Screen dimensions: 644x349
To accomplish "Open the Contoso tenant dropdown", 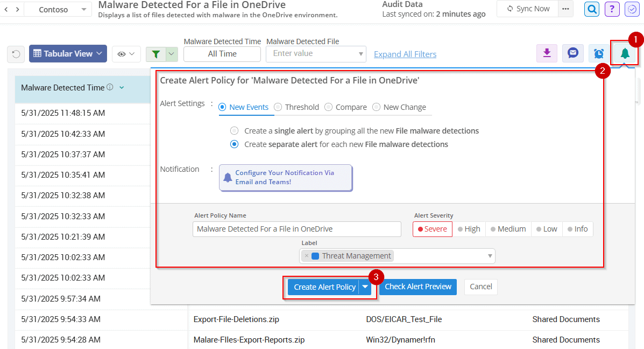I will coord(83,9).
